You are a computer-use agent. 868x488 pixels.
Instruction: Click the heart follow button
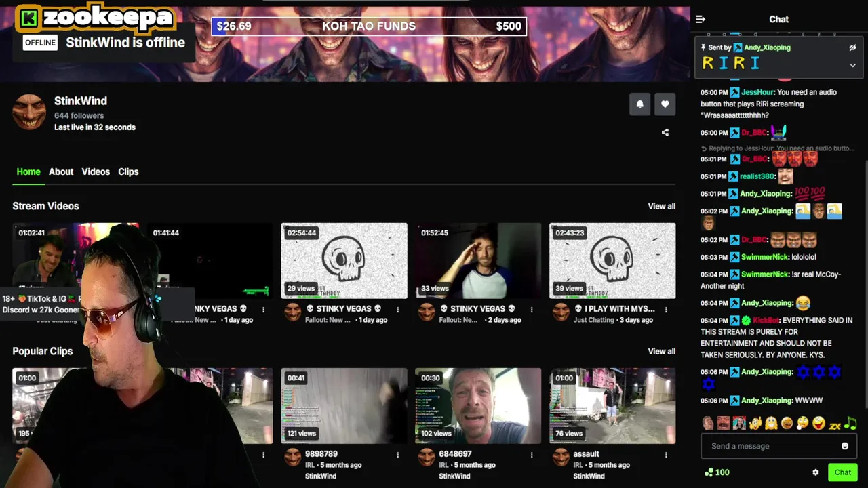(x=665, y=104)
